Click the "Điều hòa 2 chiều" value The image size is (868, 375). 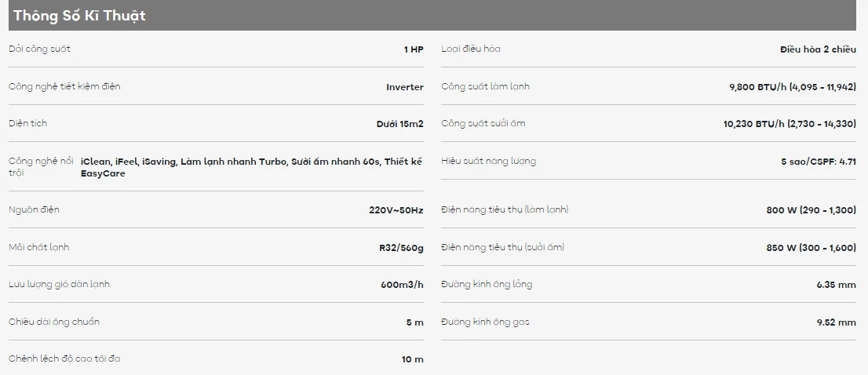(x=818, y=49)
